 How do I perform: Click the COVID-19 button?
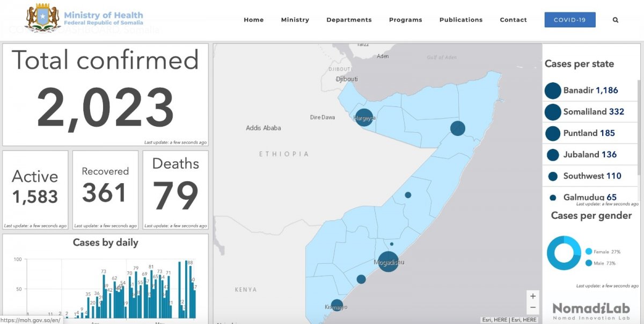tap(569, 20)
